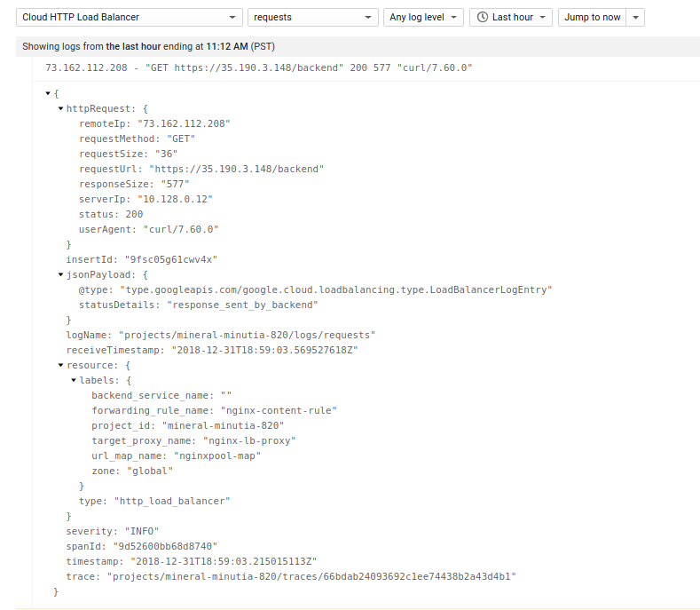Image resolution: width=700 pixels, height=610 pixels.
Task: Click severity value "INFO"
Action: point(142,532)
